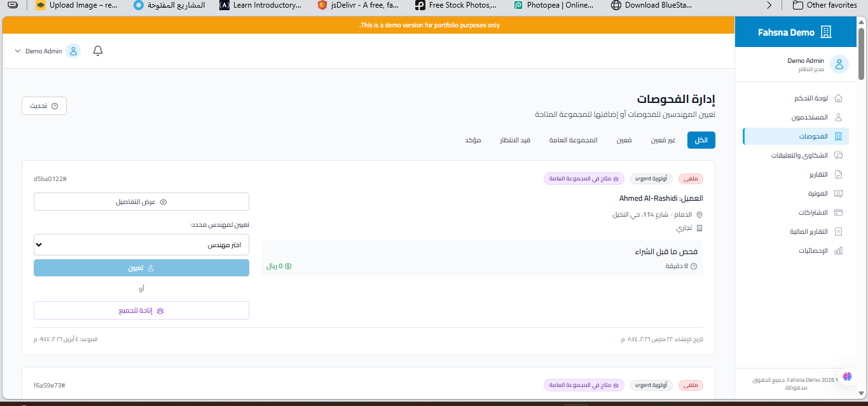Select the المجموعة العامة filter tab
Image resolution: width=868 pixels, height=406 pixels.
point(574,140)
